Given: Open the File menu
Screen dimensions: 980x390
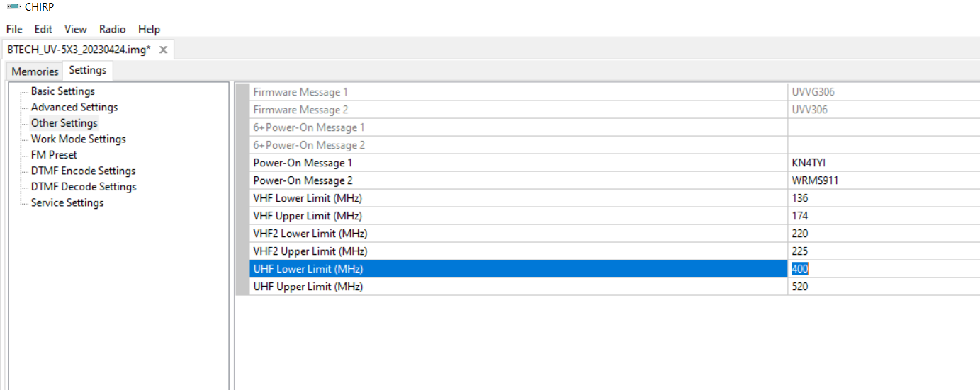Looking at the screenshot, I should click(14, 29).
